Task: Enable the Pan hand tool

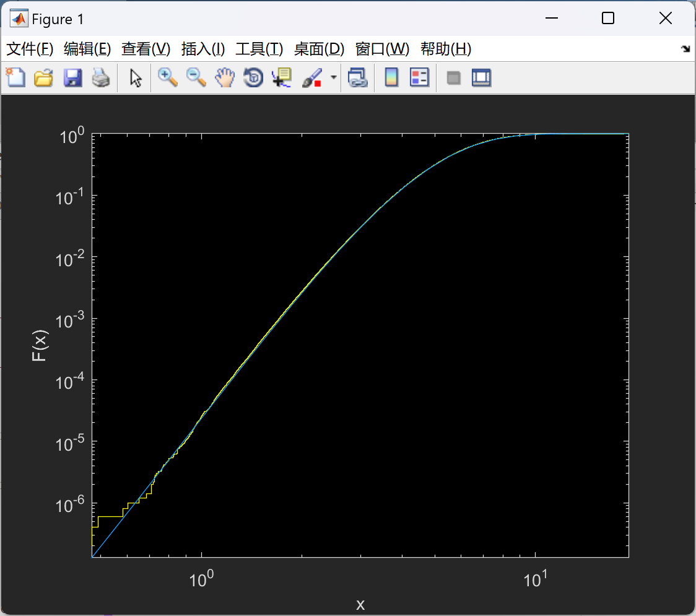Action: 225,77
